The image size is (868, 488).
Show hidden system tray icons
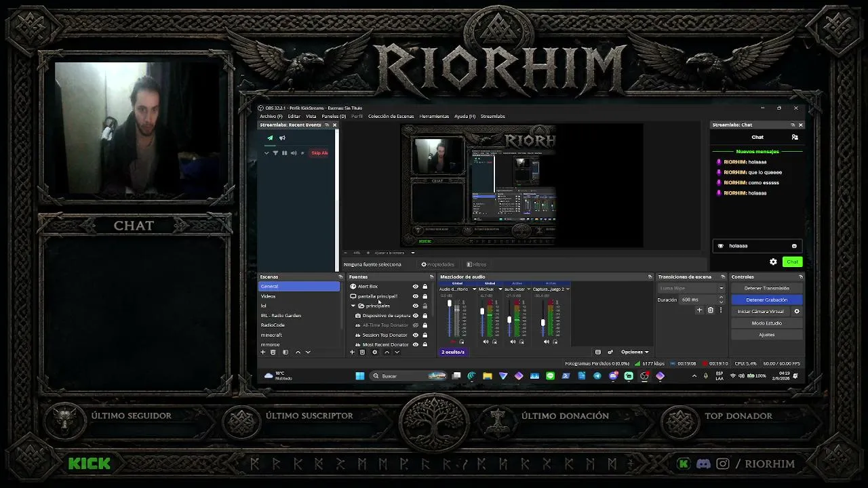[x=694, y=376]
